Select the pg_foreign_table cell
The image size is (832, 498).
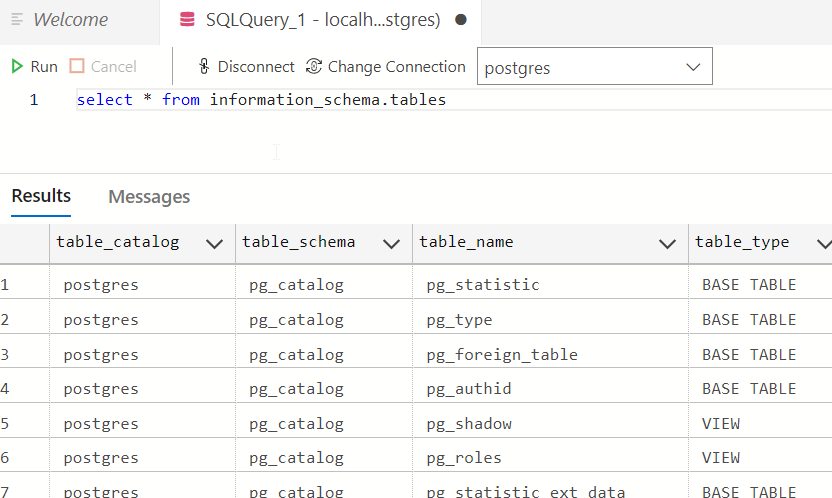(502, 354)
